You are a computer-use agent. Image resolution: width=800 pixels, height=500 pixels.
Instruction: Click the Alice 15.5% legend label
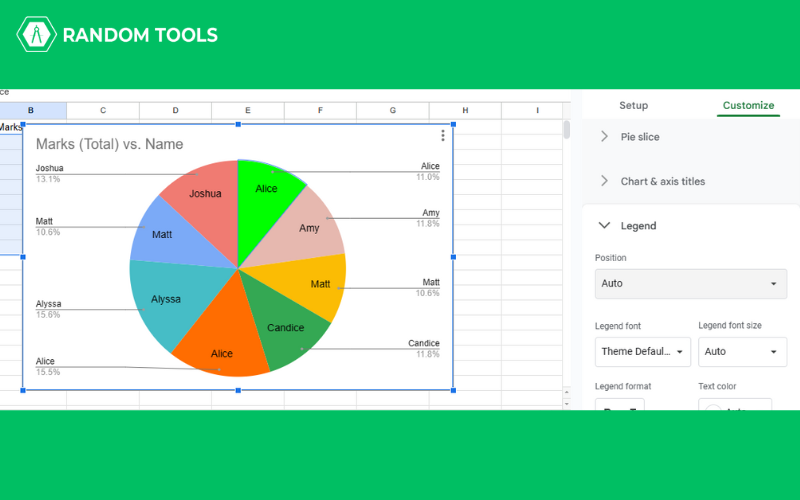[x=48, y=366]
